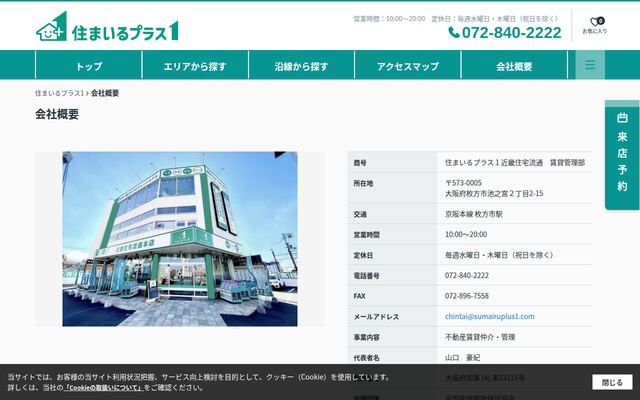Click the 住まいるプラス1 logo
This screenshot has width=640, height=400.
click(107, 27)
